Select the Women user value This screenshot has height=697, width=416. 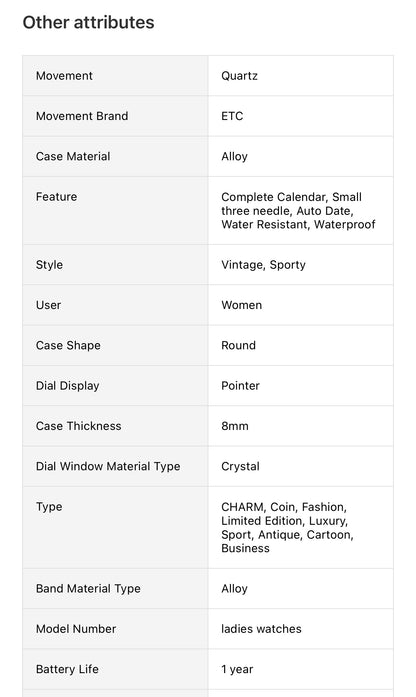point(242,305)
